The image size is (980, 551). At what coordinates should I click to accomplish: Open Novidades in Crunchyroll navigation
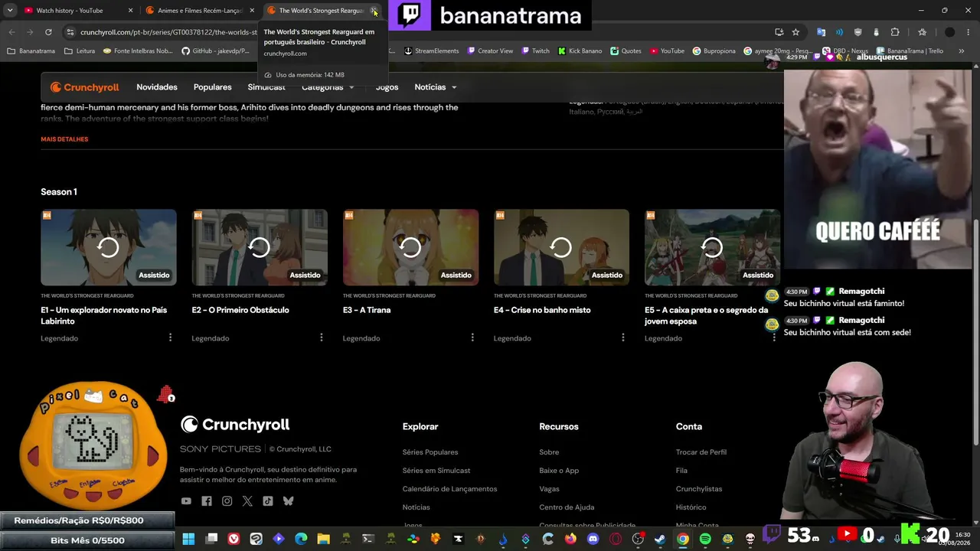[157, 87]
